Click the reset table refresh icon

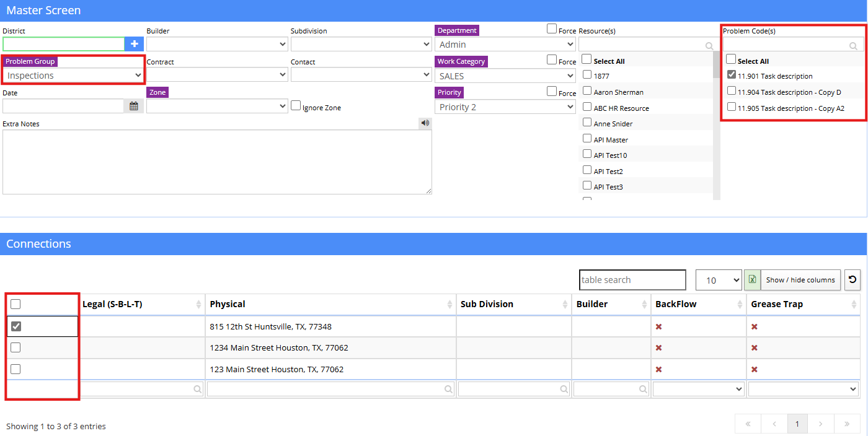click(852, 280)
